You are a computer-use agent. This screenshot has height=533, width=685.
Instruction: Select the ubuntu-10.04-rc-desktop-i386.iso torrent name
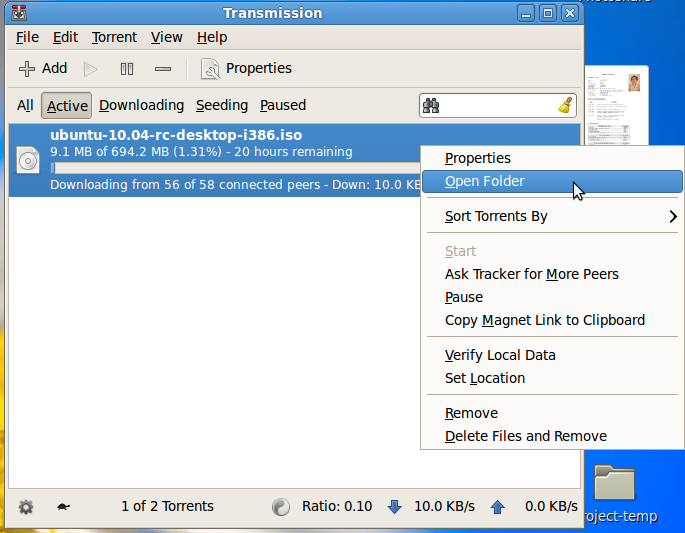(176, 135)
